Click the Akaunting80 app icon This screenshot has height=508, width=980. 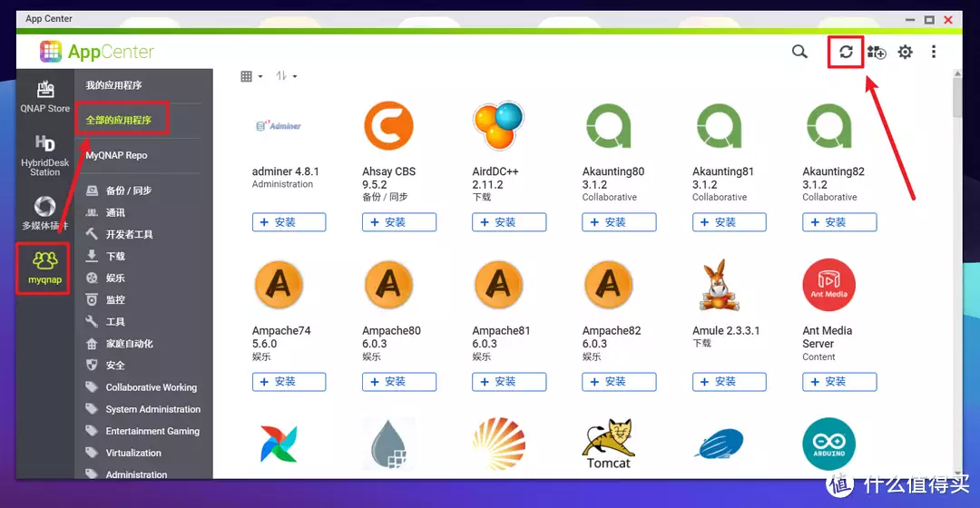coord(608,125)
